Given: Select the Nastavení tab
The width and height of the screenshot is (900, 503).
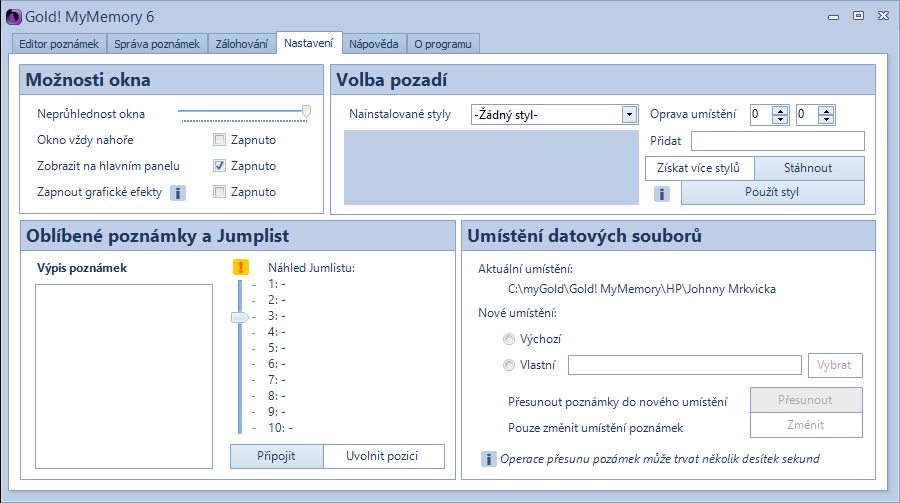Looking at the screenshot, I should click(309, 43).
